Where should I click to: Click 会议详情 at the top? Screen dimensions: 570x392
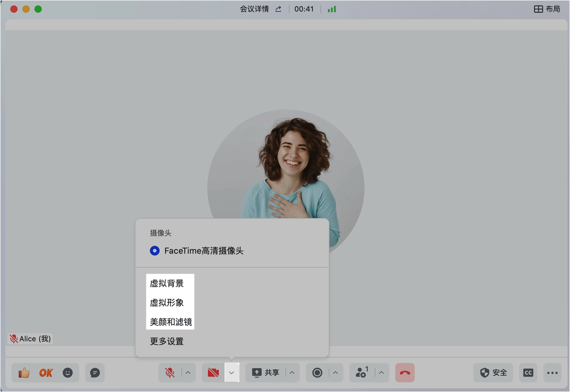(254, 9)
